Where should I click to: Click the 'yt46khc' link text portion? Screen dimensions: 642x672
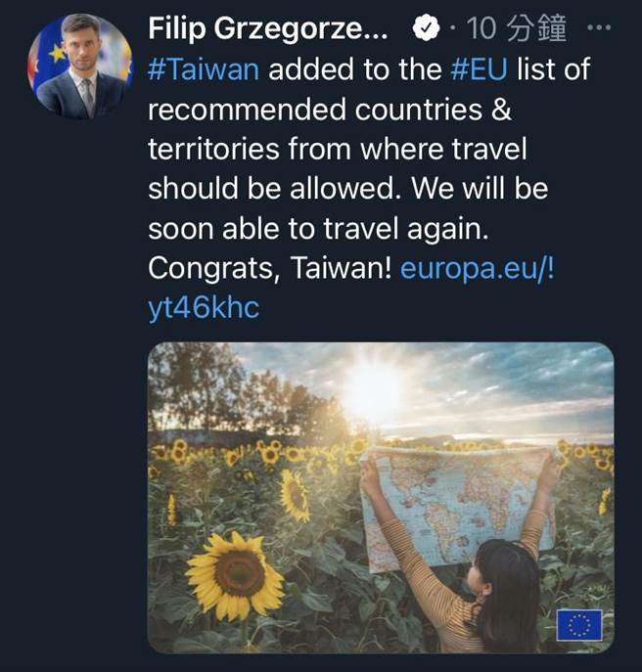pyautogui.click(x=204, y=308)
